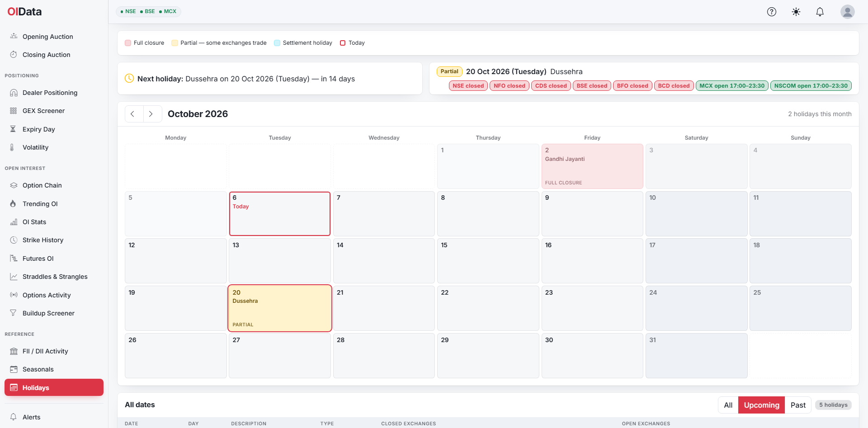The image size is (868, 428).
Task: Click the Buildup Screener funnel icon
Action: pos(14,313)
